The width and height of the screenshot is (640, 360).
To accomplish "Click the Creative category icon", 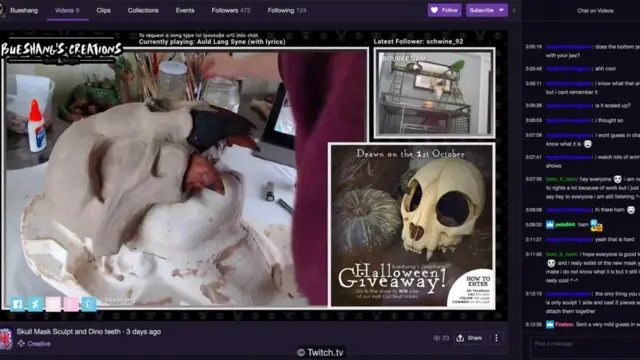I will coord(21,344).
